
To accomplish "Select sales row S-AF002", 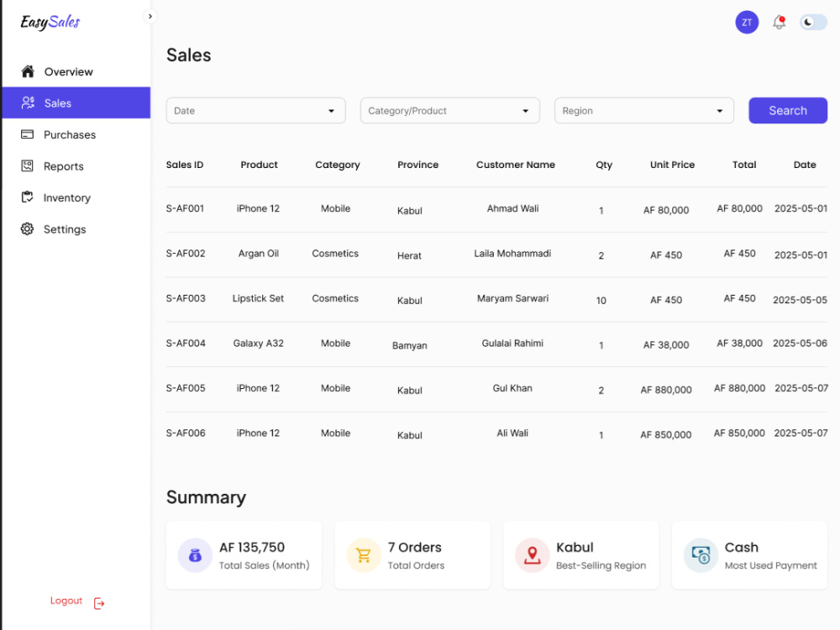I will (496, 255).
